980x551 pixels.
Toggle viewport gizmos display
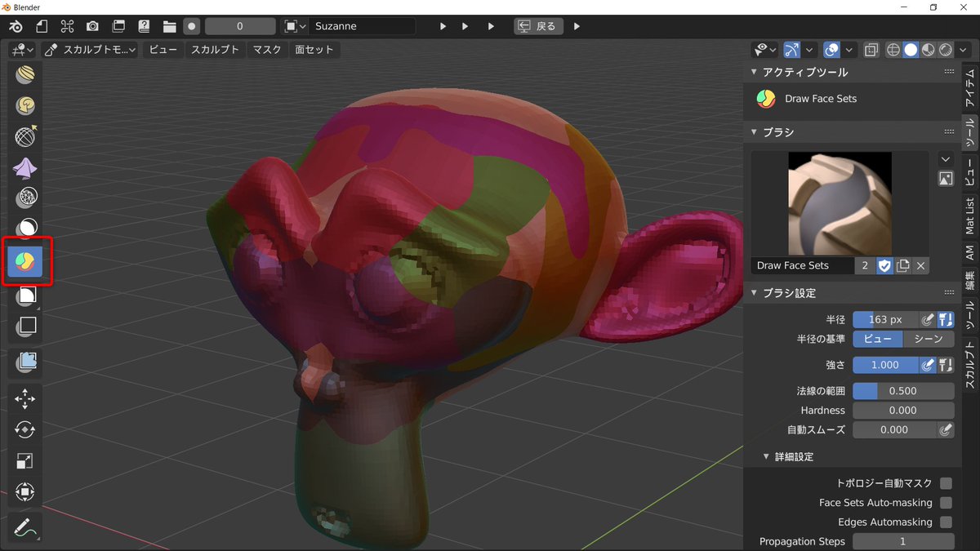click(791, 50)
